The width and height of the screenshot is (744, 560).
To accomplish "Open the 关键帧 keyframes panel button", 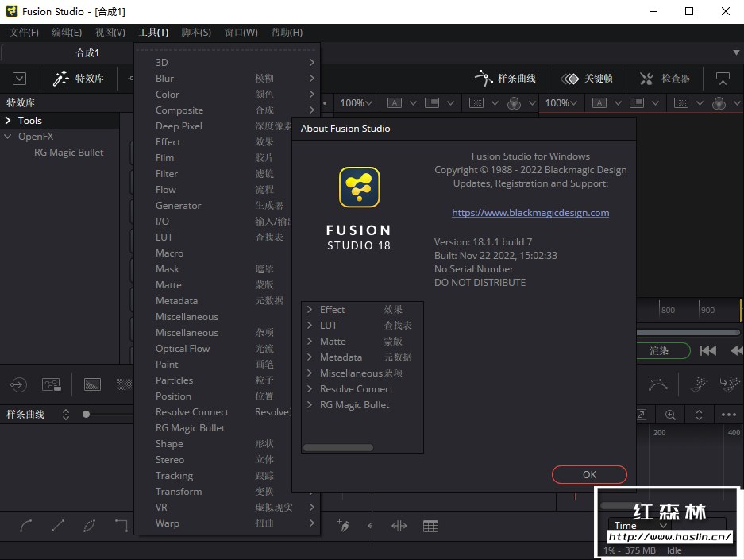I will (587, 79).
